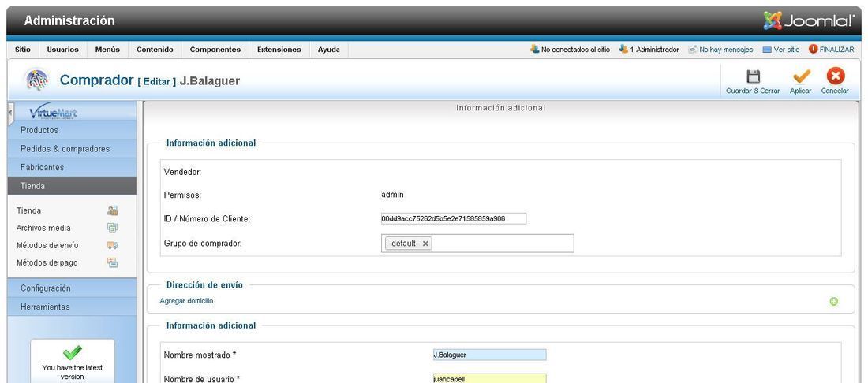Collapse the VirtueMart sidebar with the arrow
The height and width of the screenshot is (383, 868).
(x=10, y=112)
